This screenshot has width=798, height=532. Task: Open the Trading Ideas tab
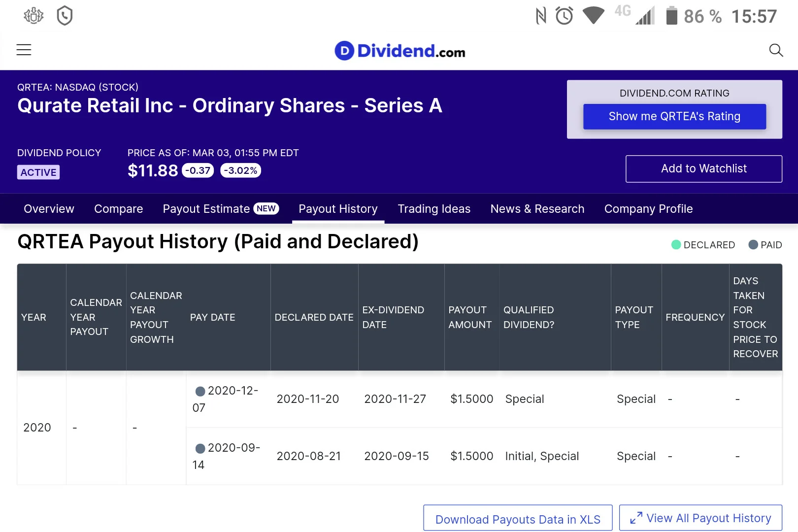pyautogui.click(x=434, y=209)
